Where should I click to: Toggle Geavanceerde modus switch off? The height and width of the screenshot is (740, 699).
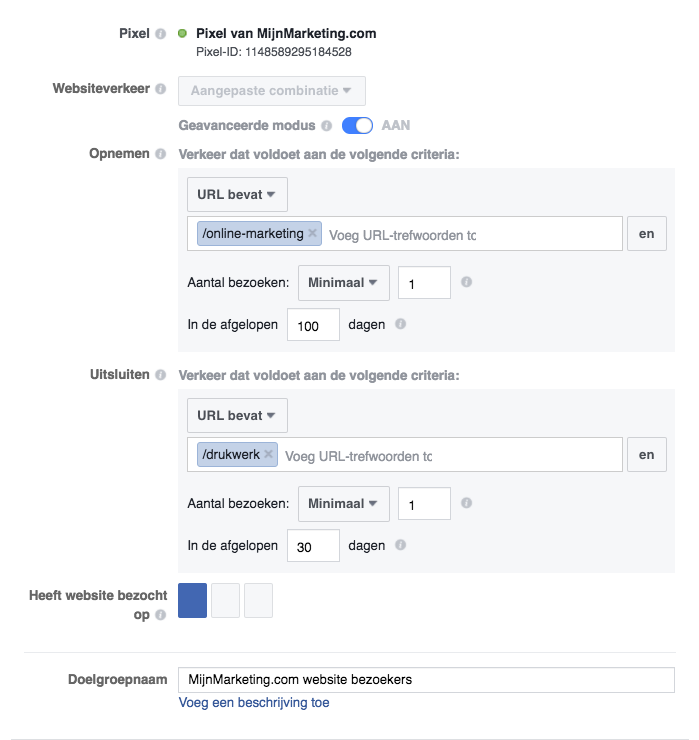[x=357, y=126]
